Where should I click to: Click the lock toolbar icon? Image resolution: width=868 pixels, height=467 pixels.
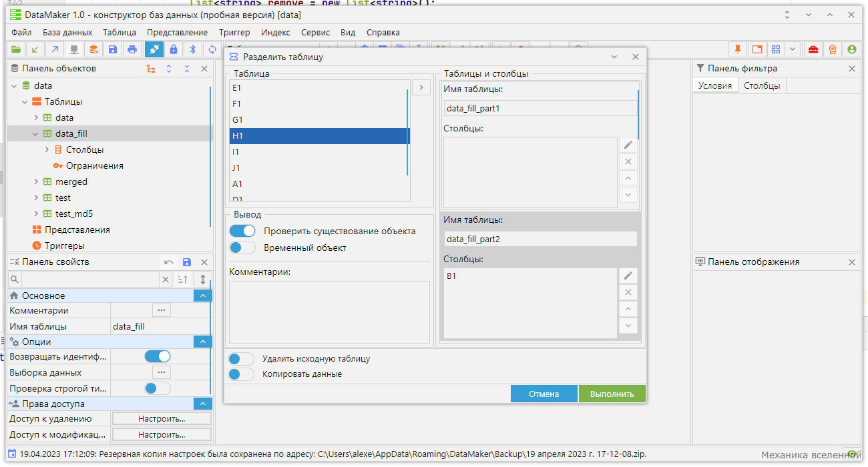(174, 49)
